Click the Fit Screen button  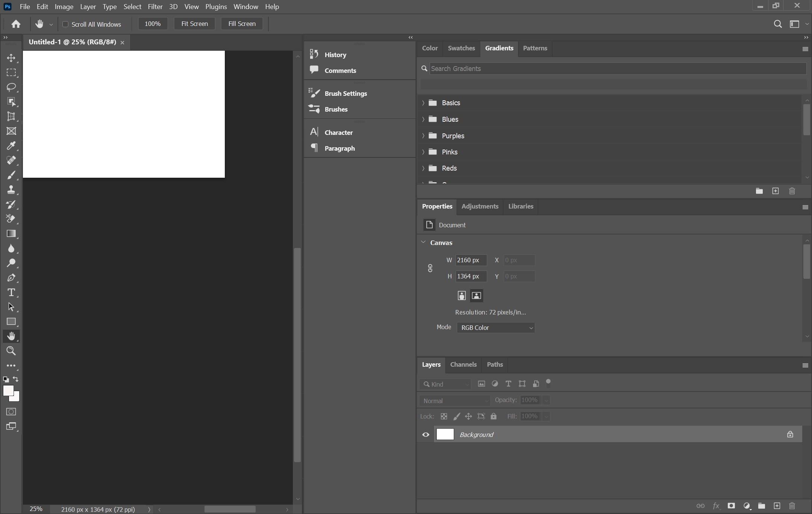[x=194, y=24]
